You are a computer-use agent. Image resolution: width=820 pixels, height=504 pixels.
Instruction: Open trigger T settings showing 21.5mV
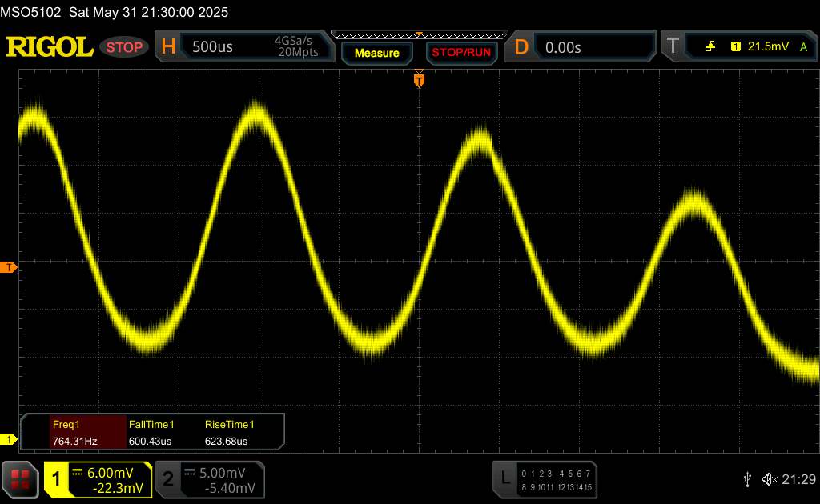tap(737, 47)
